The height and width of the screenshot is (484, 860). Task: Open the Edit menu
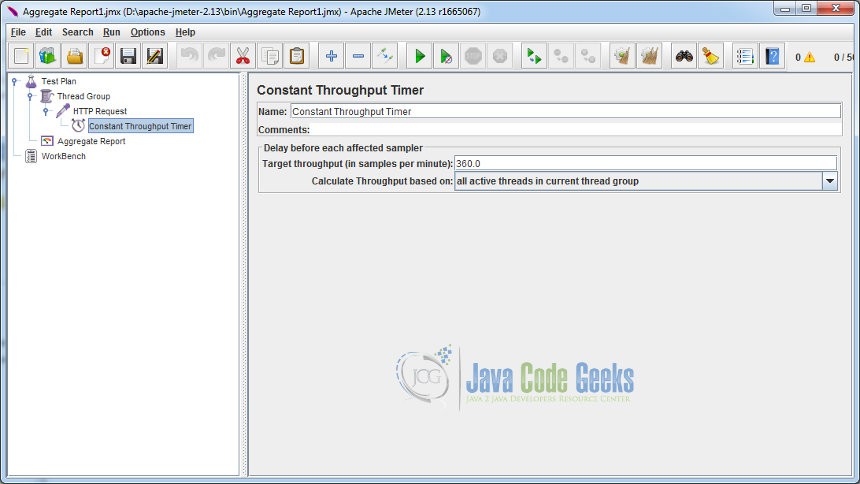point(43,32)
